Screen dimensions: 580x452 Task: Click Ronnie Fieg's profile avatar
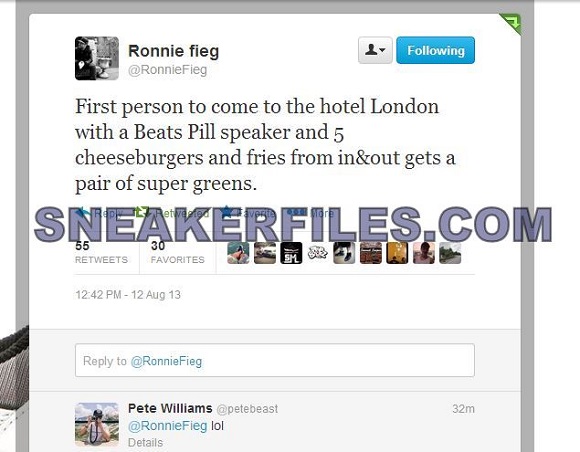[97, 58]
